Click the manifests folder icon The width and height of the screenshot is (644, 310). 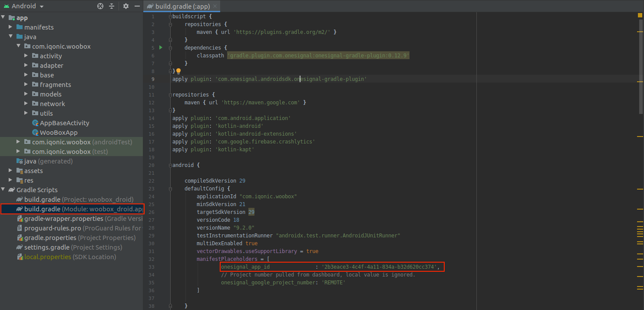pos(20,27)
